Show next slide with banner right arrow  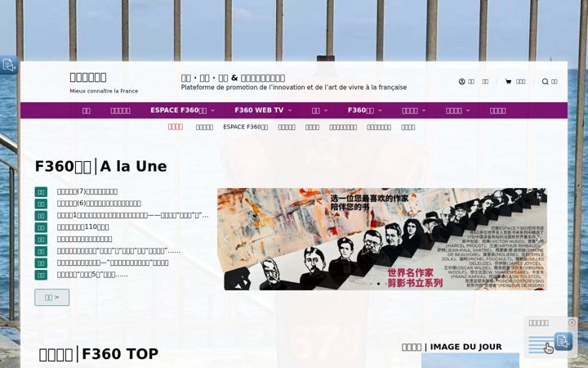538,239
